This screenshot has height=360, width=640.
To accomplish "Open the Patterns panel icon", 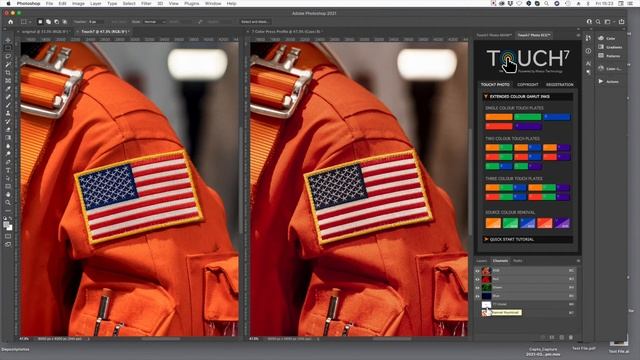I will [601, 56].
